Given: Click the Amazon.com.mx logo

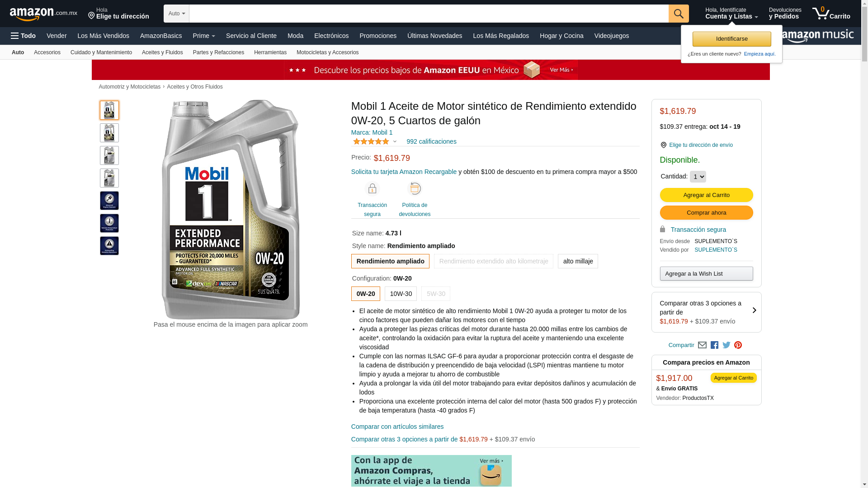Looking at the screenshot, I should pos(43,14).
